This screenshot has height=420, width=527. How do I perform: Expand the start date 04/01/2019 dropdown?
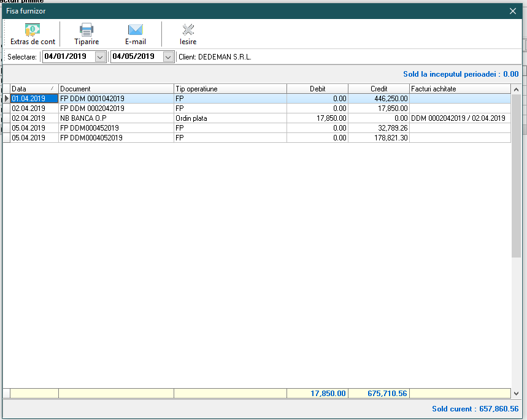pos(101,56)
